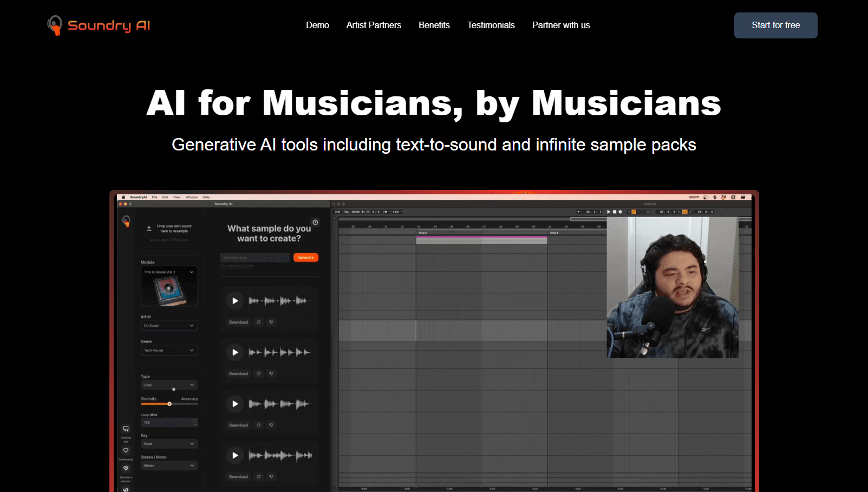Click the module cover art thumbnail

(x=169, y=291)
